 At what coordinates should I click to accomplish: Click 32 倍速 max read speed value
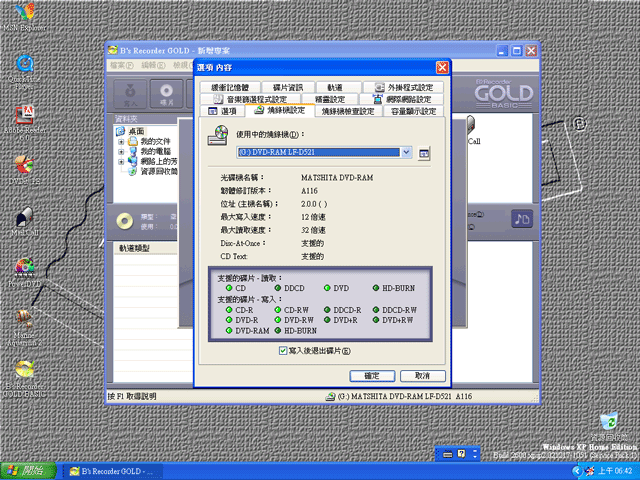[313, 230]
